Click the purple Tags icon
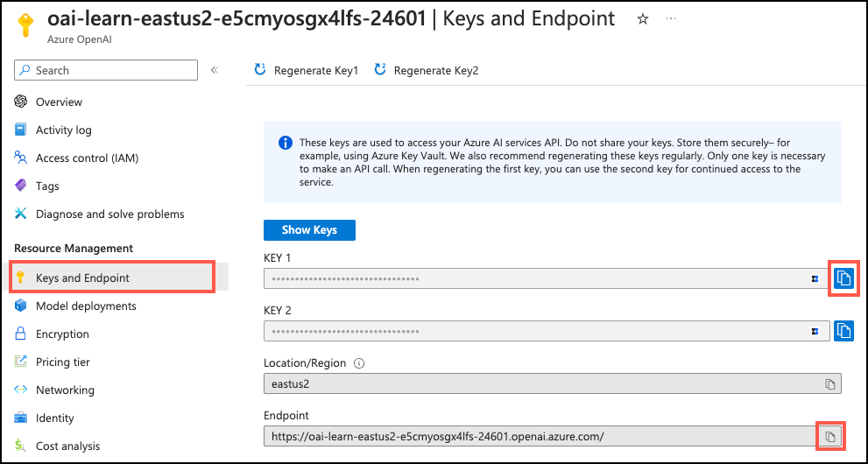The height and width of the screenshot is (464, 868). point(21,186)
